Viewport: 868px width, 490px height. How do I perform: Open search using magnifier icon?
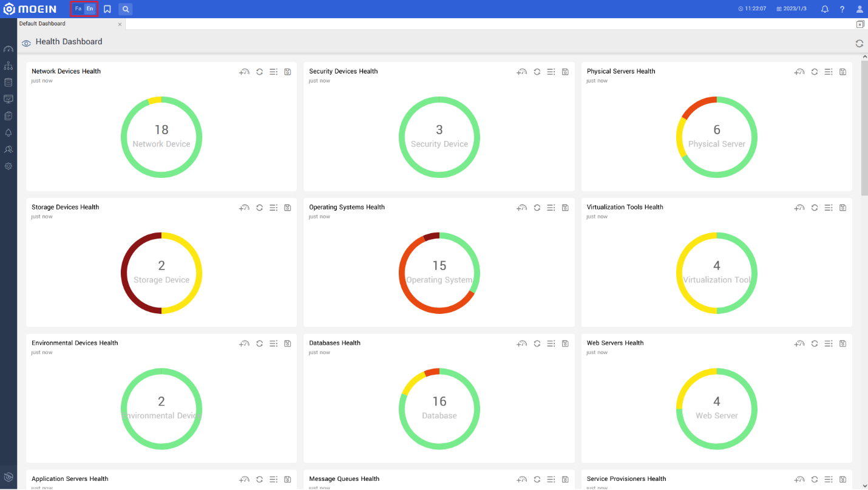click(126, 9)
